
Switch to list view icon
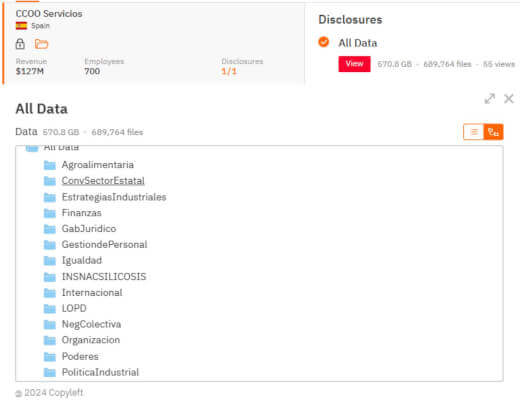point(474,132)
